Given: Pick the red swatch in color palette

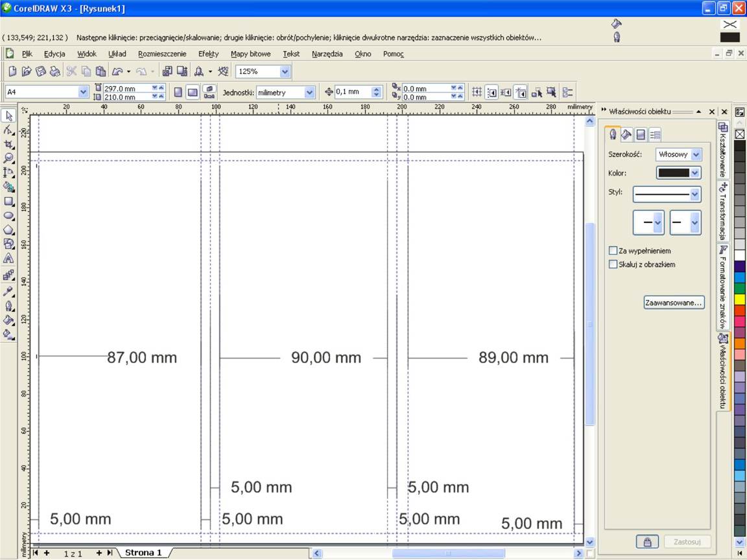Looking at the screenshot, I should tap(740, 310).
